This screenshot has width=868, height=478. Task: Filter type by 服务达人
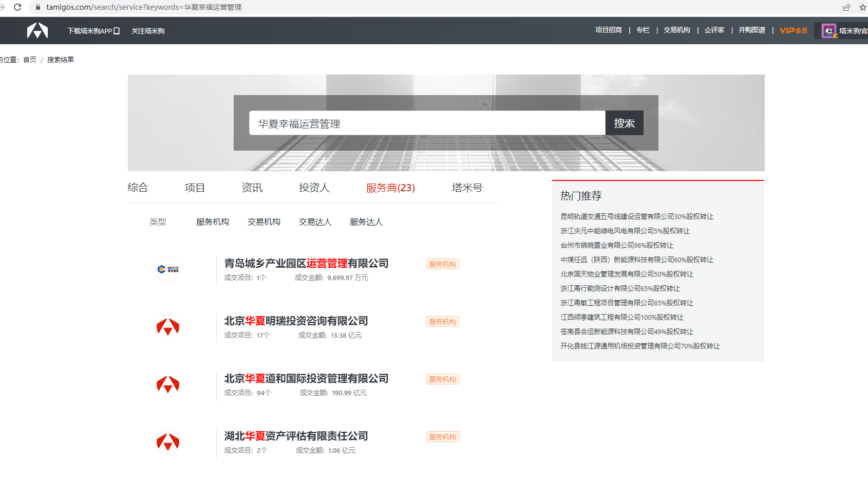pos(366,222)
